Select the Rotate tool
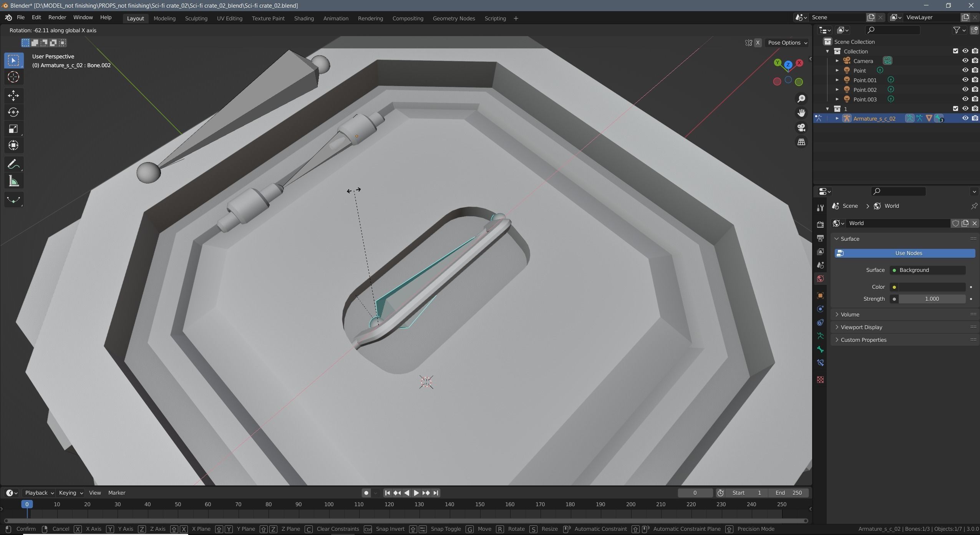 click(x=13, y=112)
